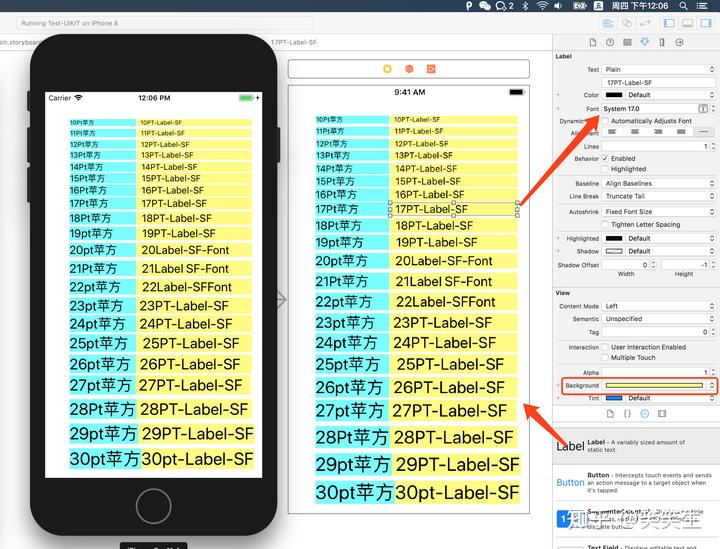Select the Button item in Object library

(636, 482)
